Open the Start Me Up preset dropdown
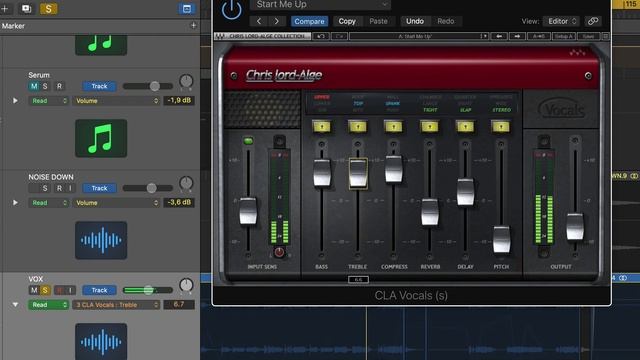This screenshot has height=360, width=640. coord(320,4)
